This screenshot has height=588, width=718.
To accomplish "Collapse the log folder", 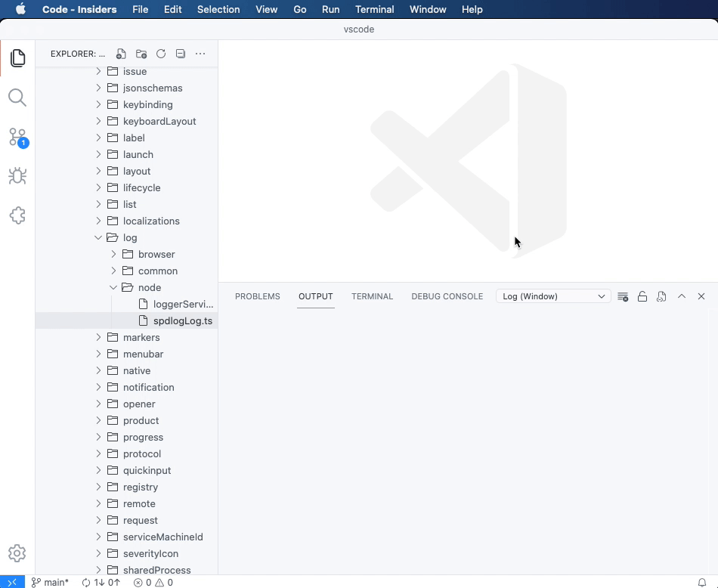I will [98, 237].
